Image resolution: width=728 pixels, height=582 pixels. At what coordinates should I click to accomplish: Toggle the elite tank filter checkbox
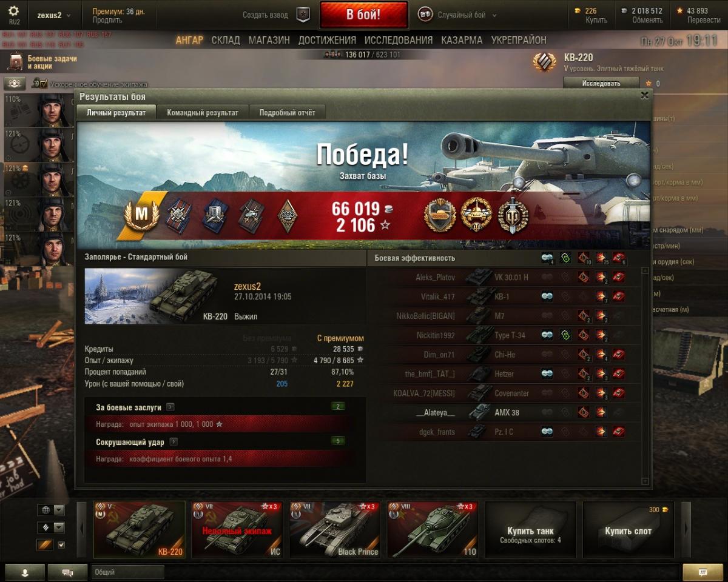[x=61, y=545]
